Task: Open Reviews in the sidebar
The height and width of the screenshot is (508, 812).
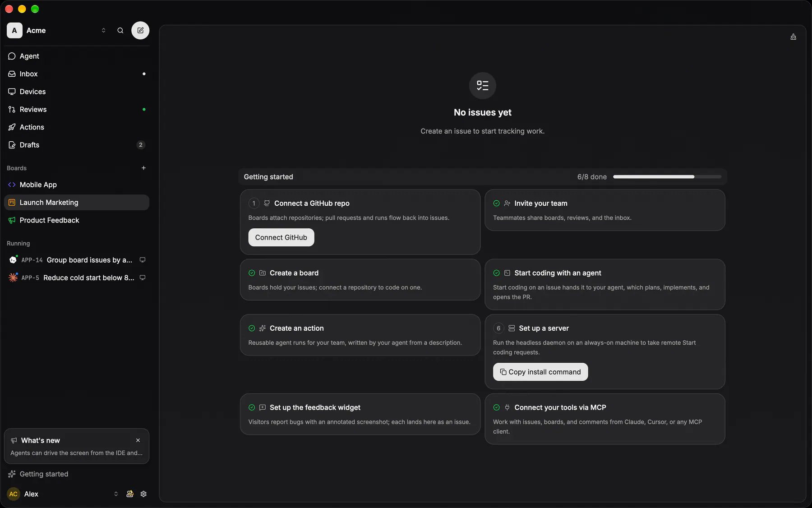Action: coord(77,110)
